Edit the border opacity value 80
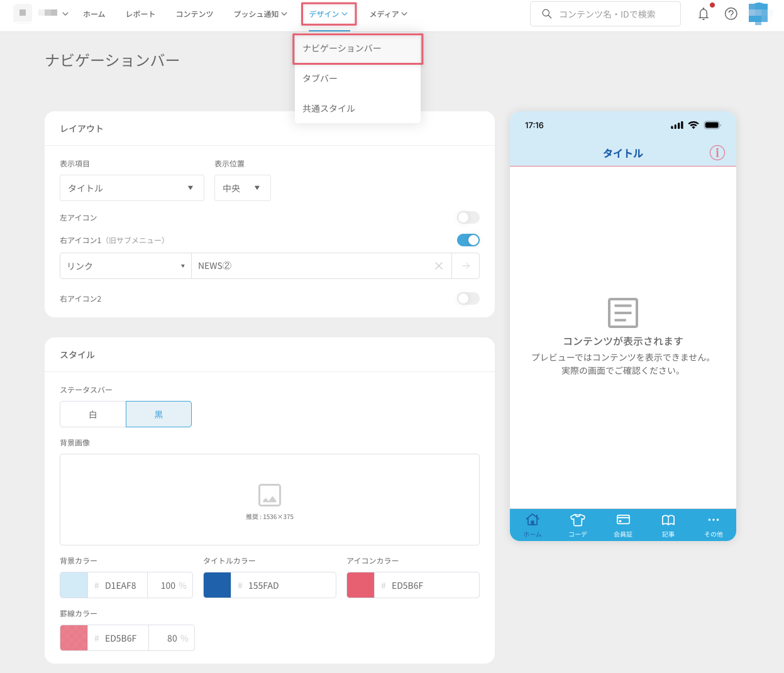The height and width of the screenshot is (673, 784). (172, 638)
